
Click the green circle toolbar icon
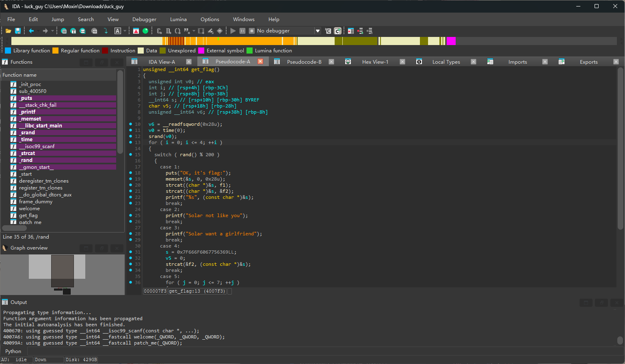pos(145,31)
